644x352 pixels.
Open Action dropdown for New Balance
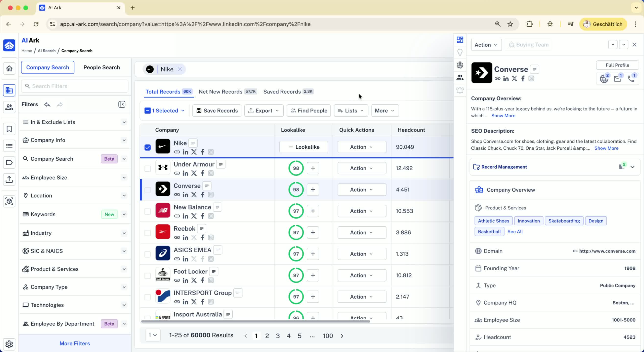[361, 211]
